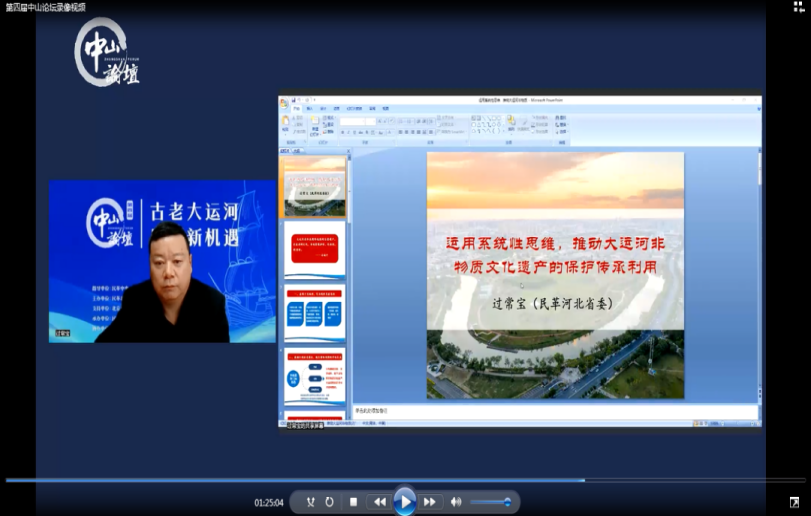Click the next/fast-forward button
811x516 pixels.
point(430,502)
